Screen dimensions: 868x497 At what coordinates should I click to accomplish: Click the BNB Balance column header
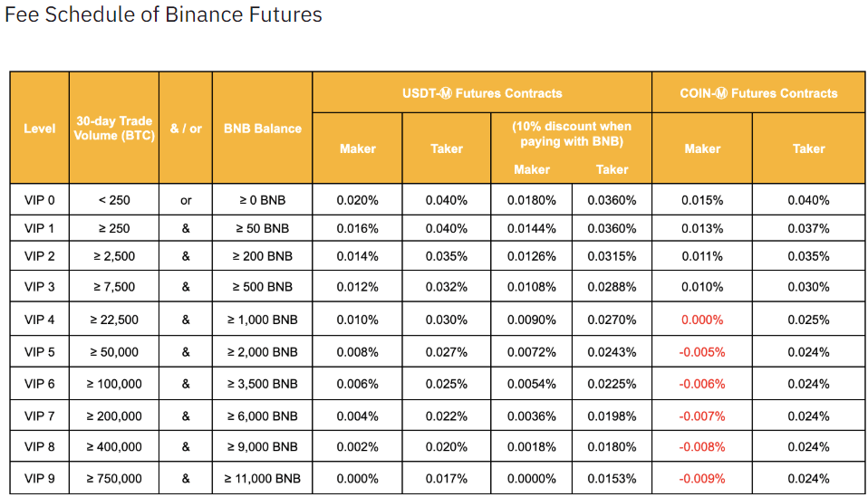(262, 129)
